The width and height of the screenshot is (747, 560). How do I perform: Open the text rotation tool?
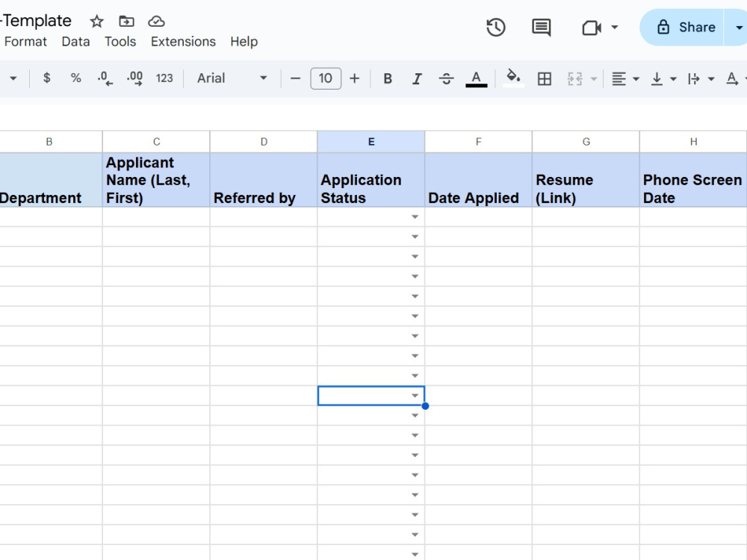734,78
